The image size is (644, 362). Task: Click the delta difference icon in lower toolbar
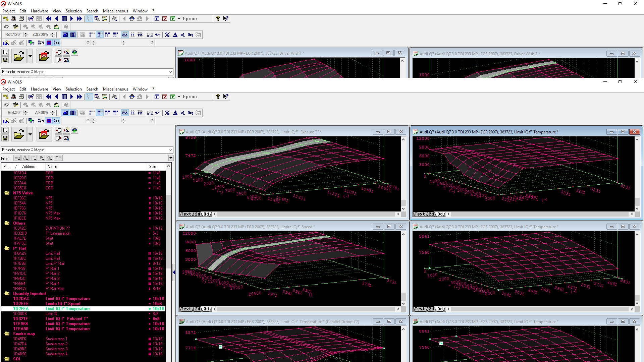175,113
